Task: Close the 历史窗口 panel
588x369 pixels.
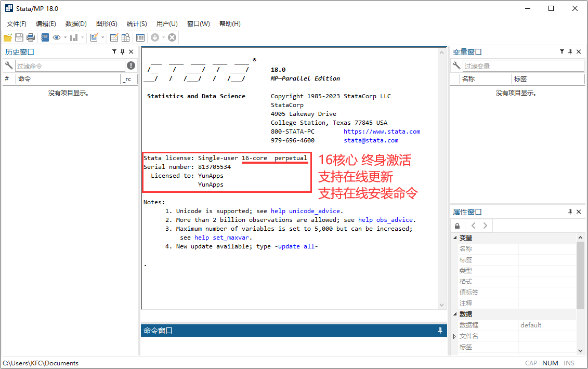Action: click(131, 52)
